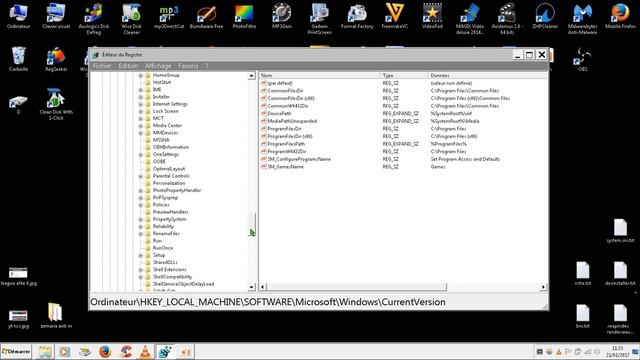Open the Clavier visuel desktop shortcut
The image size is (640, 360).
click(56, 16)
